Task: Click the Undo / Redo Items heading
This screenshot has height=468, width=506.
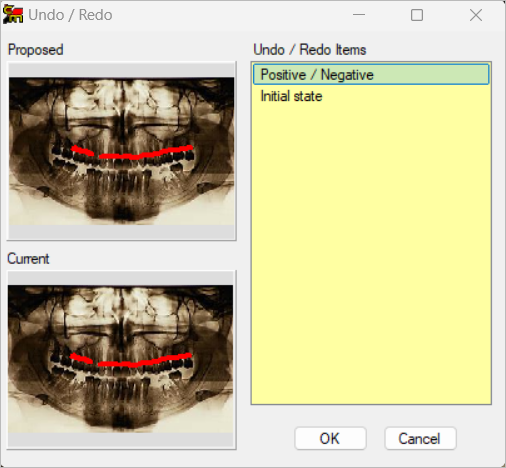Action: click(x=310, y=50)
